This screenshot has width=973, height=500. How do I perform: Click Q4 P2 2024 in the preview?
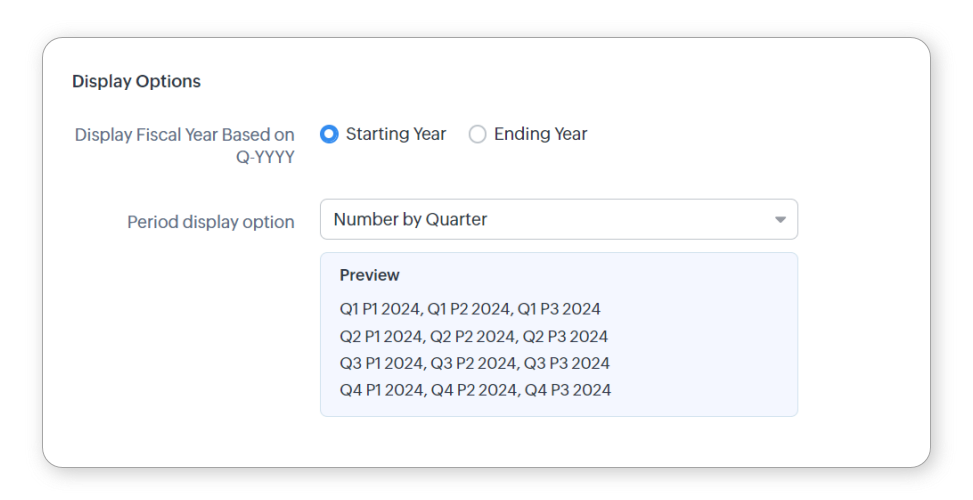click(x=473, y=390)
